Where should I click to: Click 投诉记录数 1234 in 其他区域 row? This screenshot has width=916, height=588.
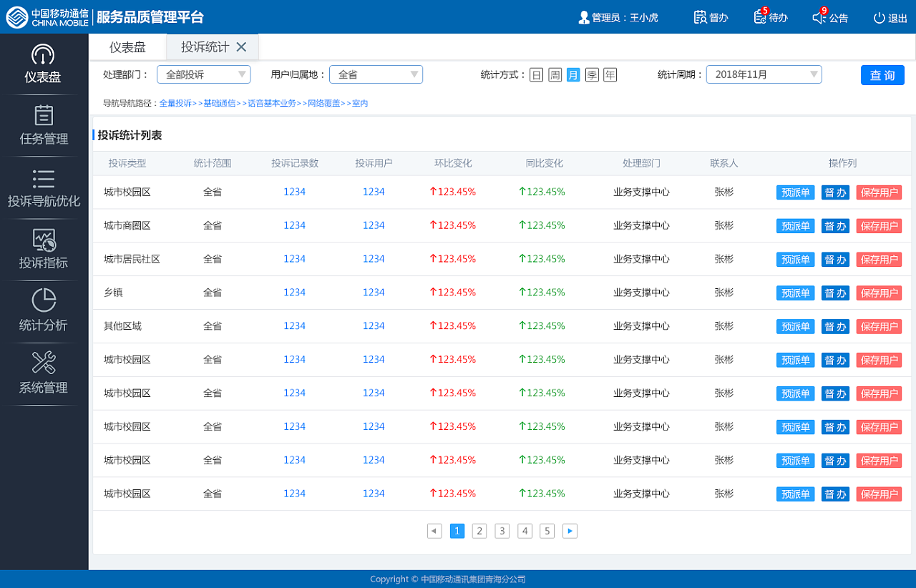(295, 326)
